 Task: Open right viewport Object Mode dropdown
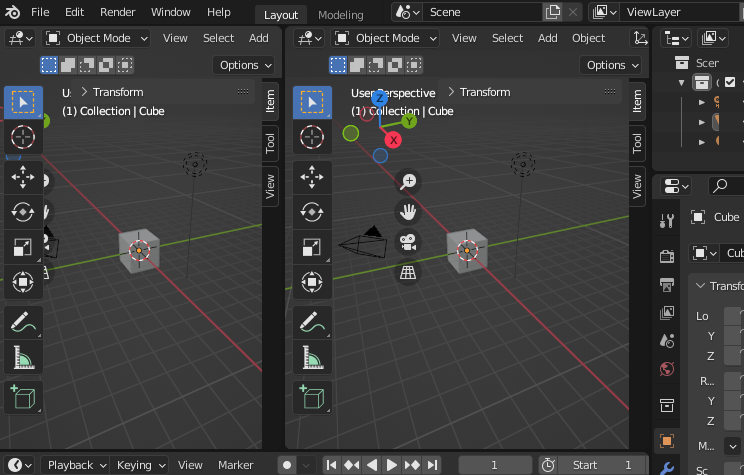pos(385,38)
